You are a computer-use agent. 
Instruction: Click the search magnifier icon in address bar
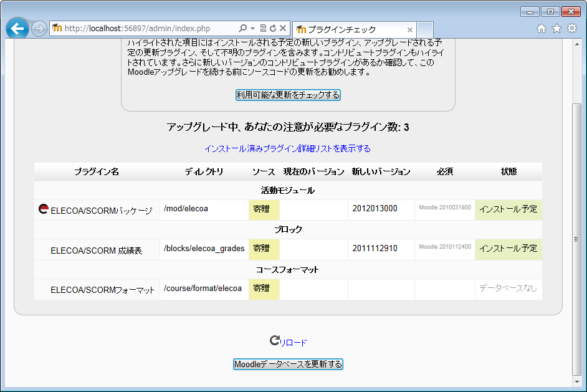(x=242, y=29)
